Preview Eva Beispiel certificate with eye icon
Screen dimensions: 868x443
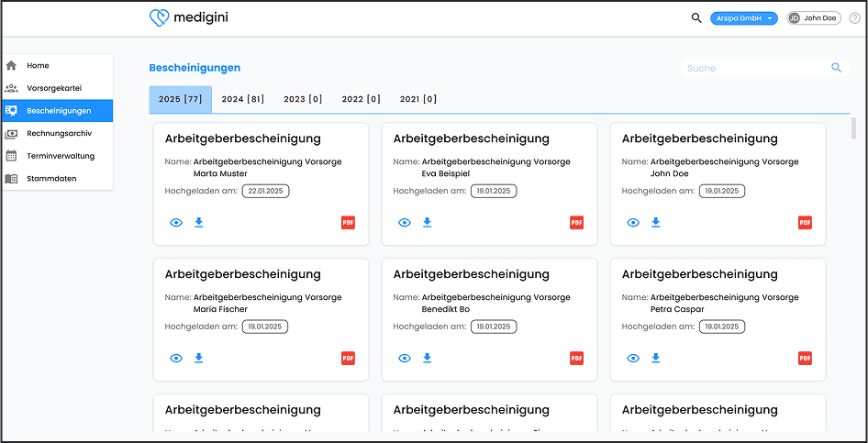[405, 223]
